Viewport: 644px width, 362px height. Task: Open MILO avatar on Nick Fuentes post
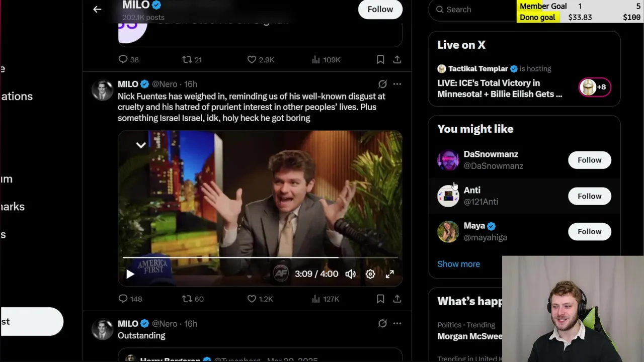tap(102, 90)
